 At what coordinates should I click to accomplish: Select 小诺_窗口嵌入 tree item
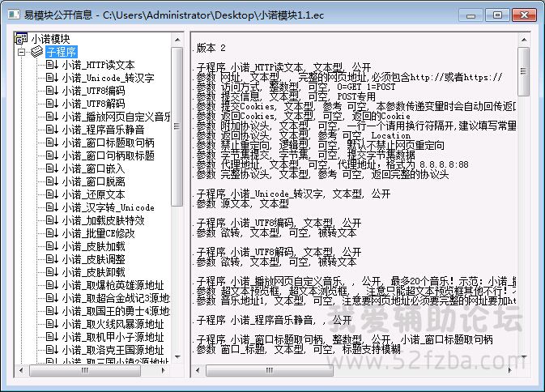[x=93, y=169]
